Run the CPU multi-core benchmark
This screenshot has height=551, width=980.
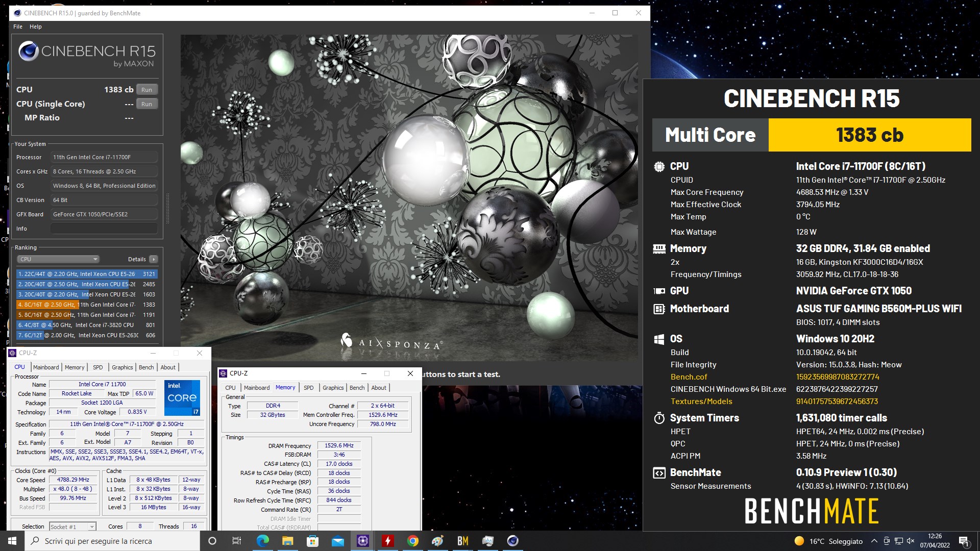point(146,90)
